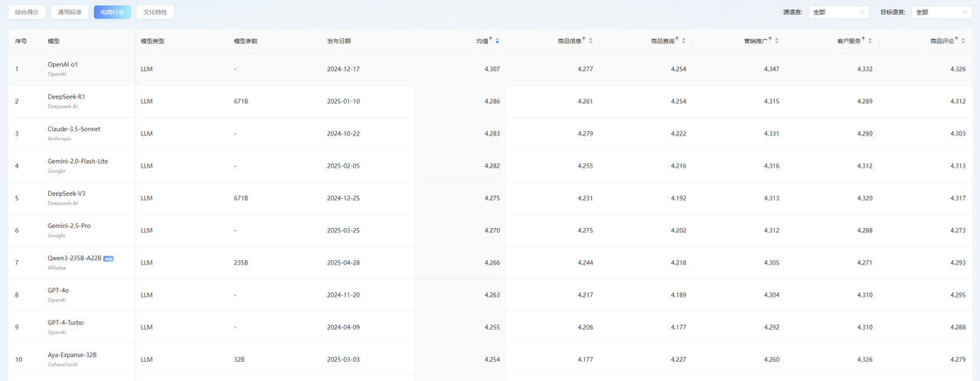Open the GPT-4-Turbo model entry
This screenshot has height=381, width=980.
point(66,322)
